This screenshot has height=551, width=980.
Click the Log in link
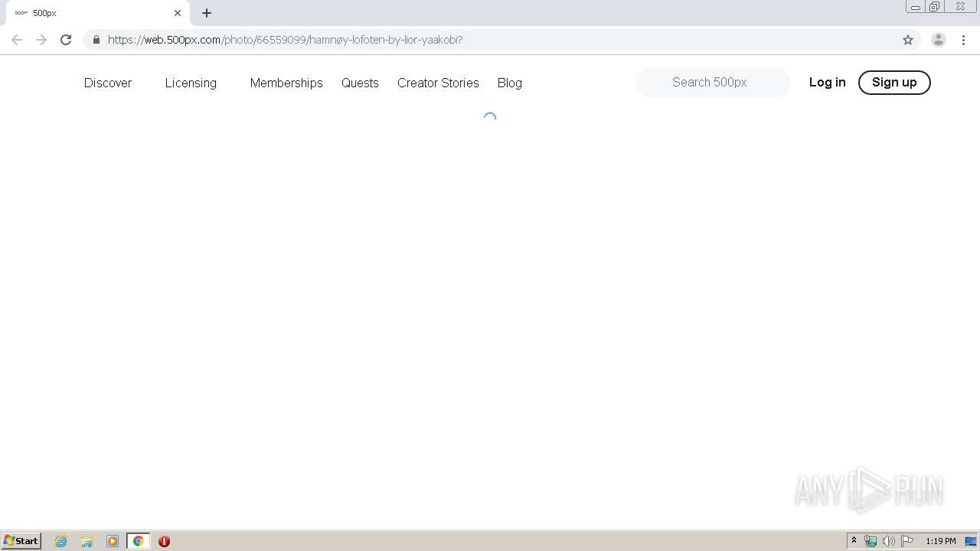pos(828,82)
